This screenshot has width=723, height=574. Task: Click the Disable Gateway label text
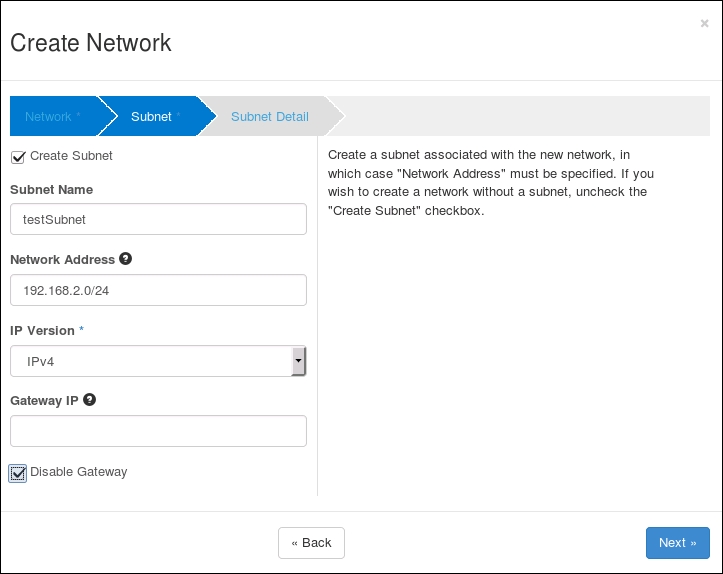[79, 472]
